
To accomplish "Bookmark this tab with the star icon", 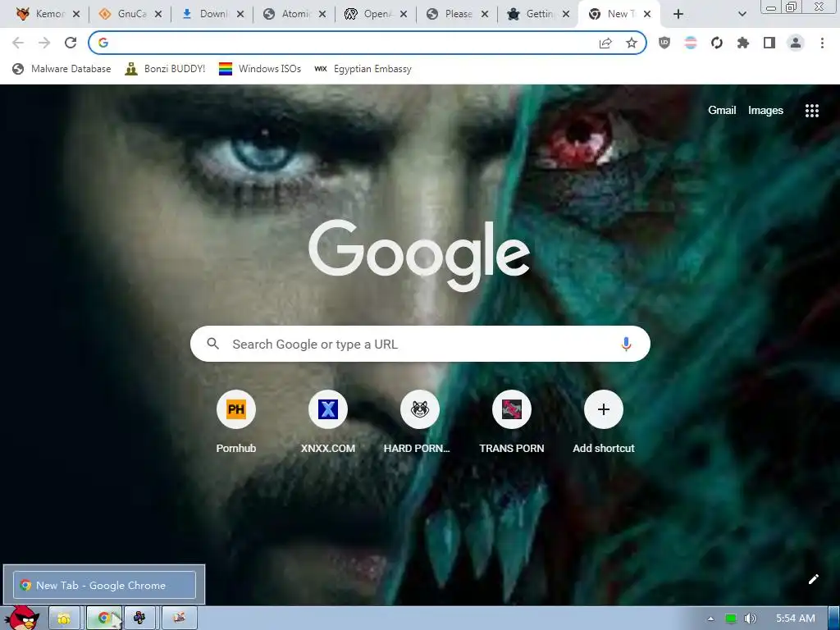I will 632,43.
